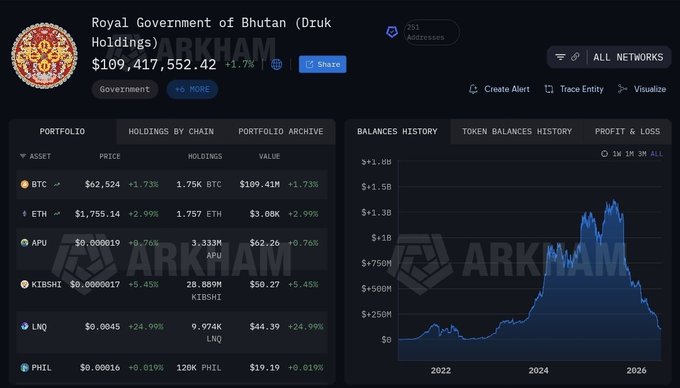
Task: Set chart range to ALL
Action: point(657,154)
